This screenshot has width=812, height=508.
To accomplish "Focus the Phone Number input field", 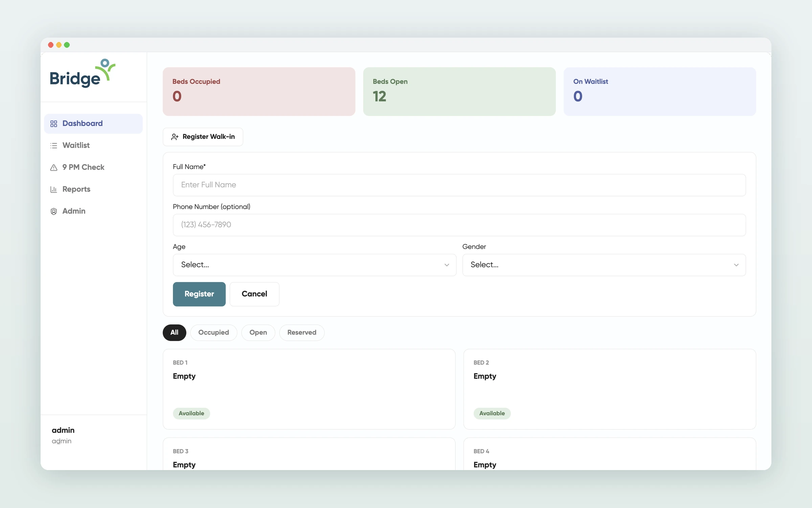I will pyautogui.click(x=459, y=225).
